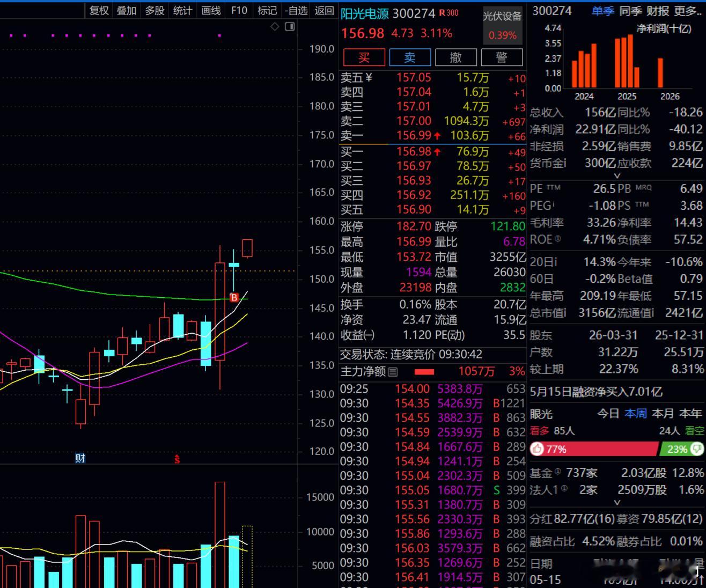Open the 叠加 overlay menu
Viewport: 706px width, 588px height.
pyautogui.click(x=127, y=11)
